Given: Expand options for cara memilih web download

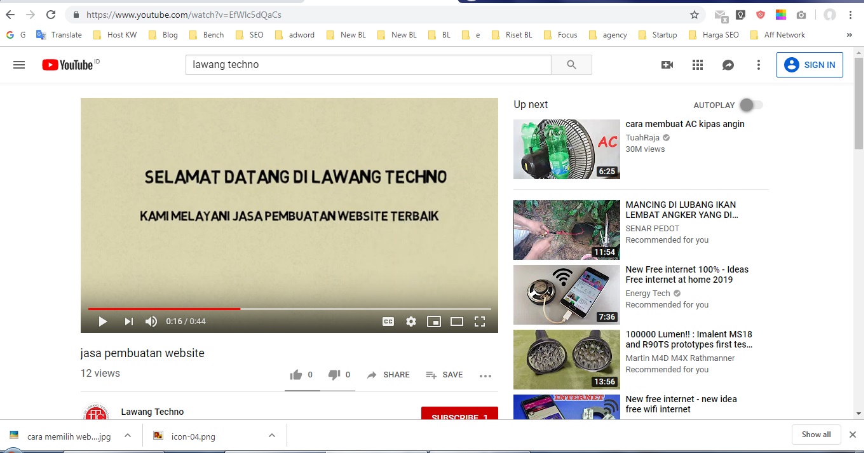Looking at the screenshot, I should coord(127,436).
